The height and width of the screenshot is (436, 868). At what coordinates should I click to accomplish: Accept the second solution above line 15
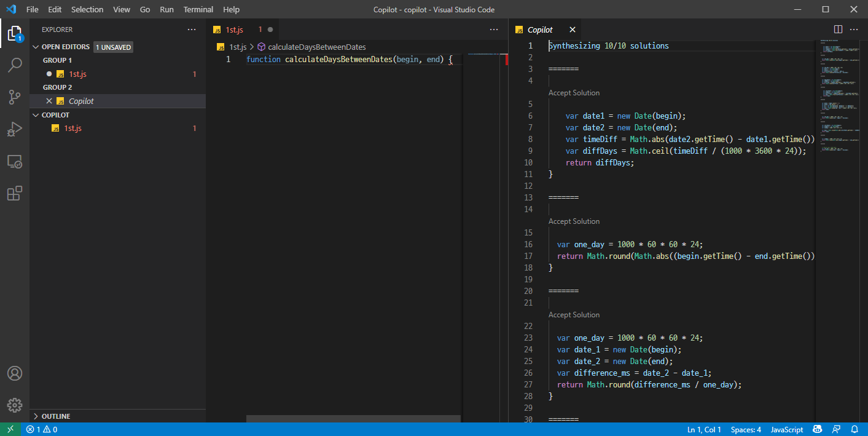coord(574,221)
